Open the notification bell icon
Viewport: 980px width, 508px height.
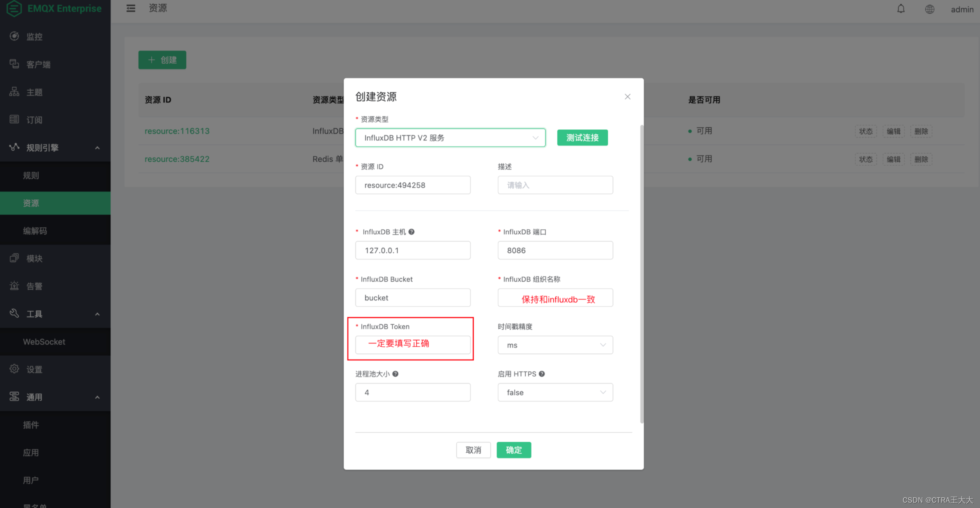901,9
